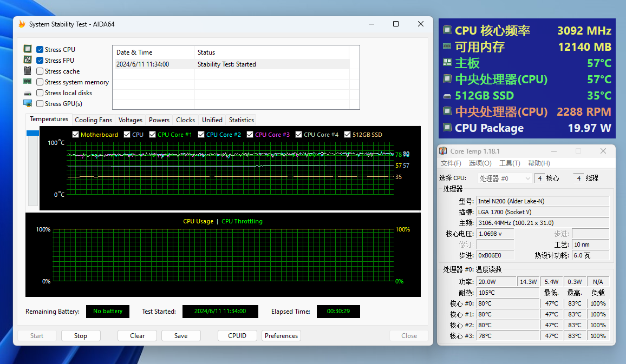Image resolution: width=626 pixels, height=364 pixels.
Task: Click the No battery indicator
Action: coord(108,312)
